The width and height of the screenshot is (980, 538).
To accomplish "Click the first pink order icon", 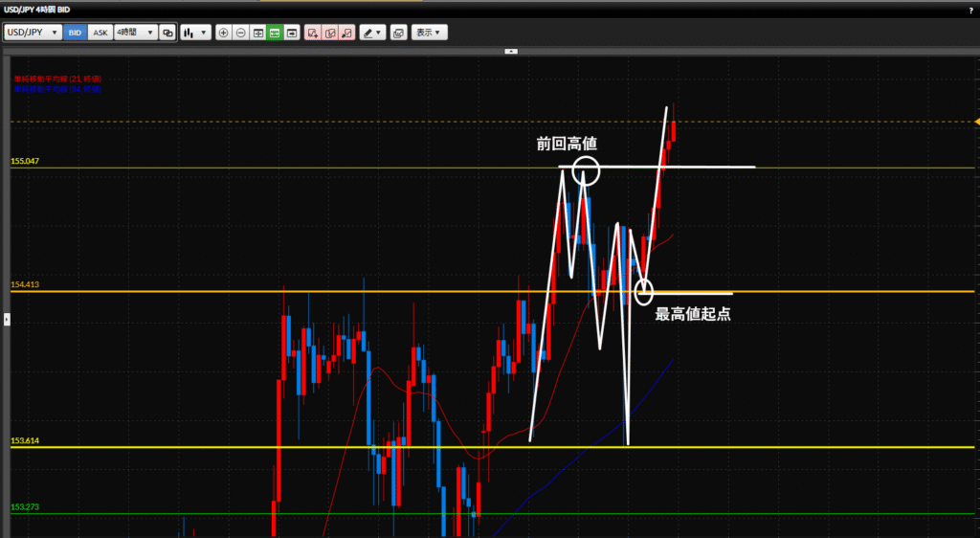I will (313, 33).
